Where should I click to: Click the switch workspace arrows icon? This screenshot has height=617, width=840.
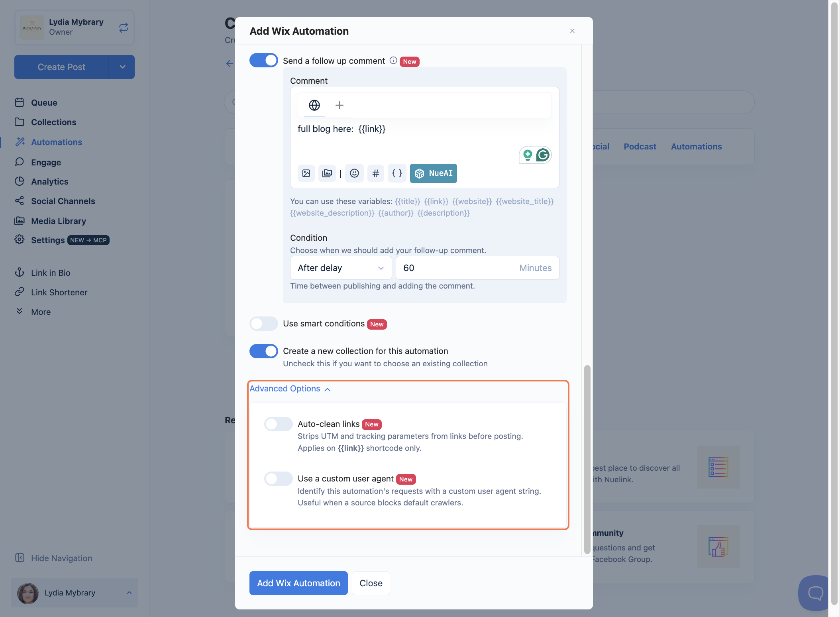click(x=124, y=28)
